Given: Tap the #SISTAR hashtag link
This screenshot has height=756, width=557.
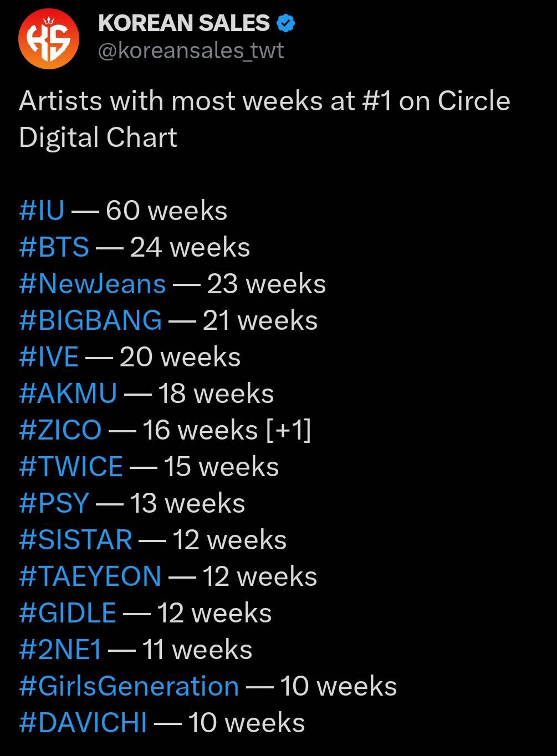Looking at the screenshot, I should point(75,540).
